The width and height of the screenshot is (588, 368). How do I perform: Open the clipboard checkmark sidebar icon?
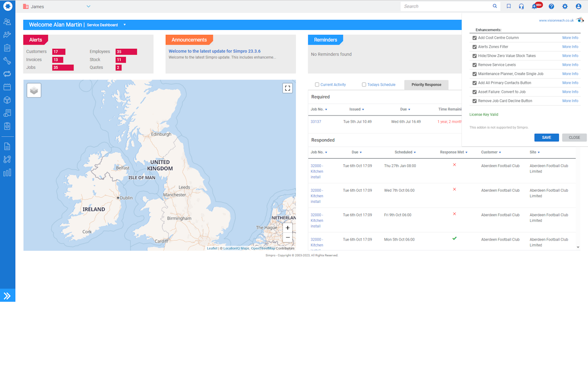tap(7, 126)
